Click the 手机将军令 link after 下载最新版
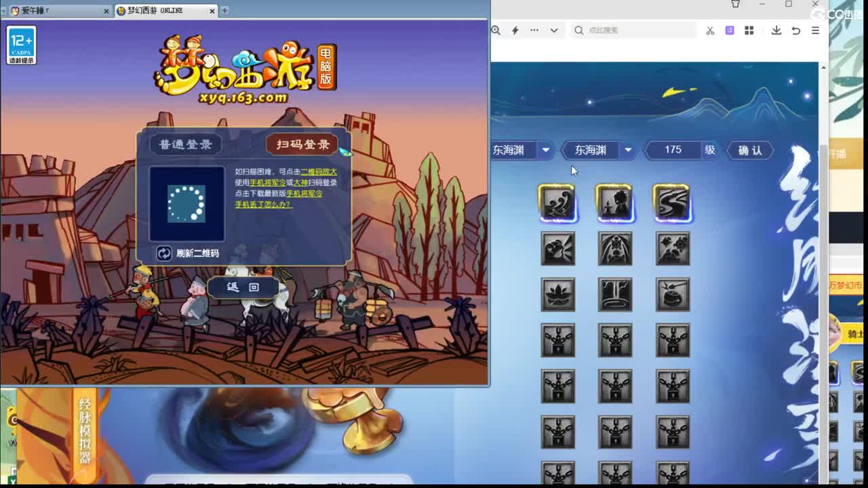Viewport: 868px width, 488px height. pyautogui.click(x=304, y=193)
